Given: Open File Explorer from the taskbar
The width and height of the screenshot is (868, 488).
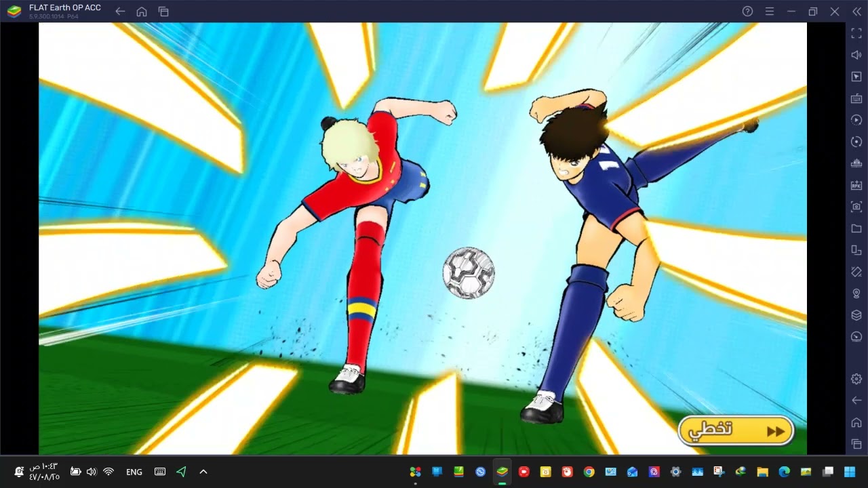Looking at the screenshot, I should [762, 472].
